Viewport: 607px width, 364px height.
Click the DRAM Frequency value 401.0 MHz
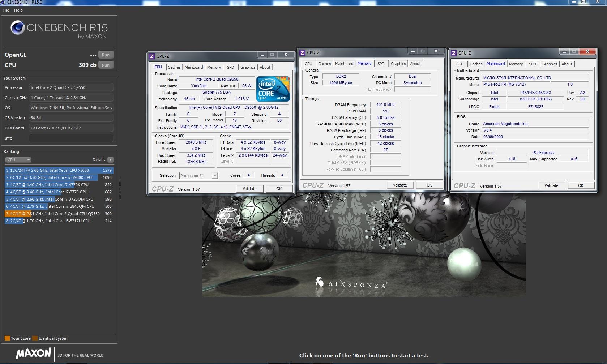click(x=385, y=105)
